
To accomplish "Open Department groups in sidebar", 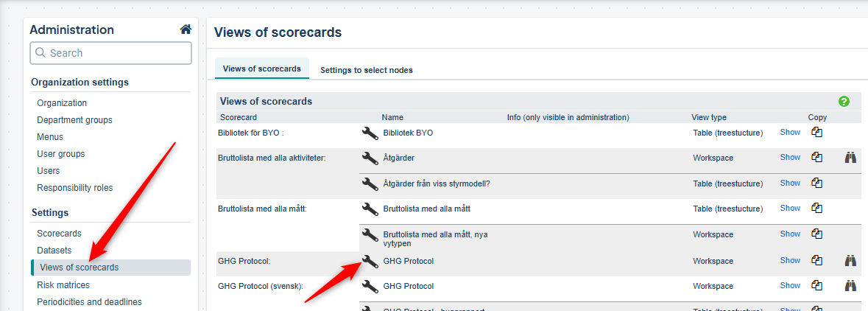I will pos(74,120).
